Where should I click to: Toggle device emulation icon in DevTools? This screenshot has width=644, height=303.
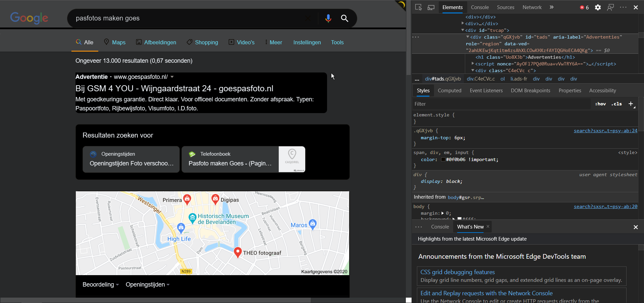(431, 7)
